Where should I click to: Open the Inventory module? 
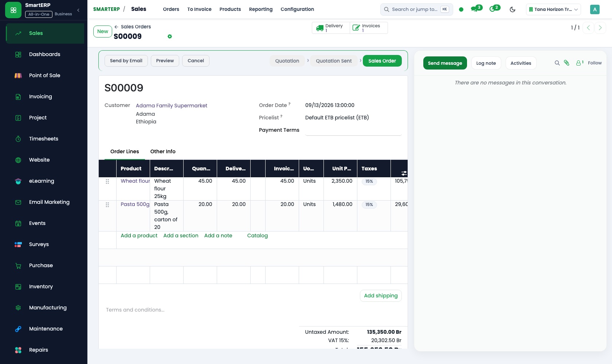point(45,286)
